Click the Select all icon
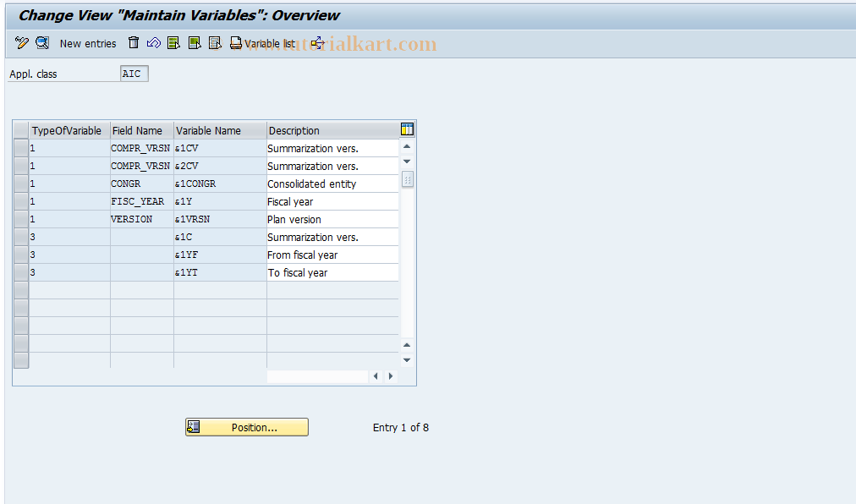The image size is (856, 504). 173,42
